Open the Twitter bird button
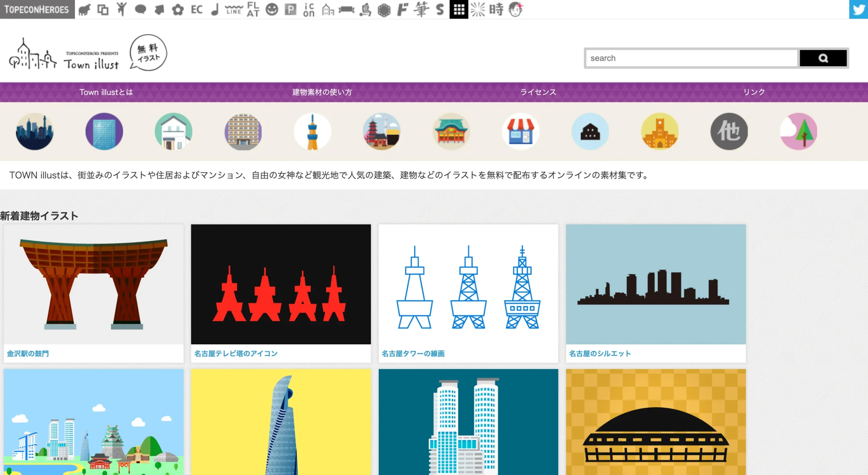Image resolution: width=868 pixels, height=475 pixels. [859, 9]
